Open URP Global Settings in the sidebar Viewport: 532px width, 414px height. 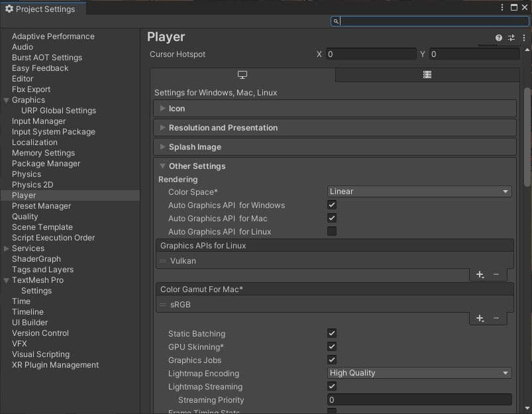click(x=58, y=111)
